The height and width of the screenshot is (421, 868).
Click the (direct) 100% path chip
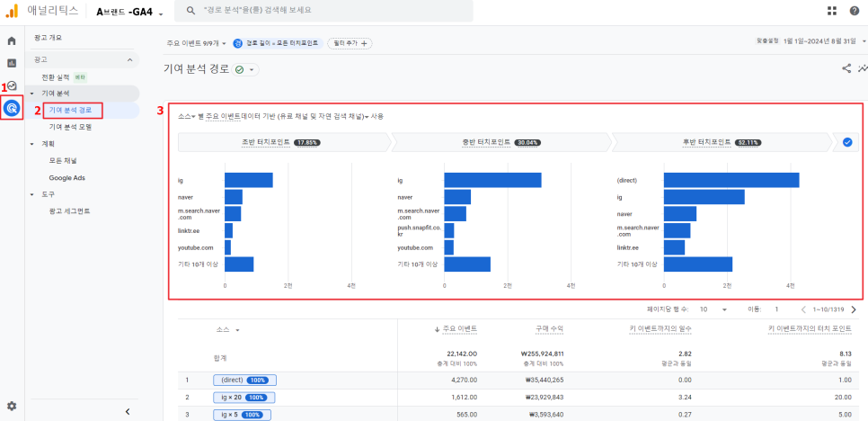(244, 380)
